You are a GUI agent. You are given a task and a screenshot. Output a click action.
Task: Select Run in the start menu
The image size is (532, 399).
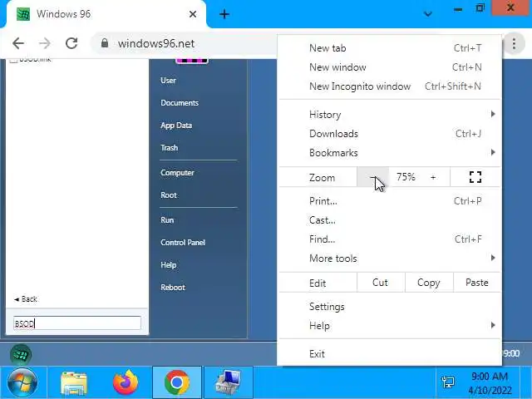[167, 219]
